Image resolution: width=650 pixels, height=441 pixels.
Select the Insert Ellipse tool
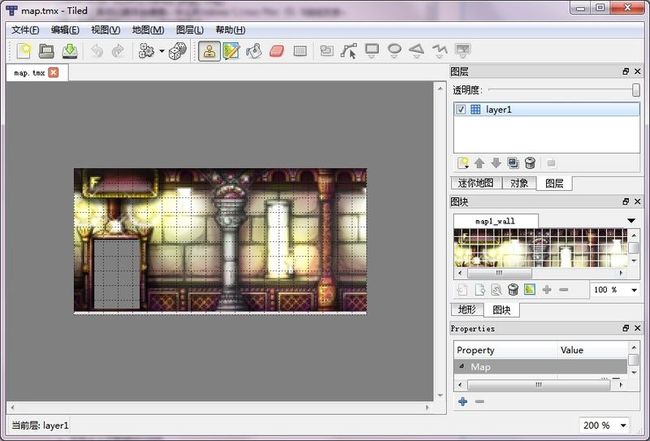pos(394,51)
